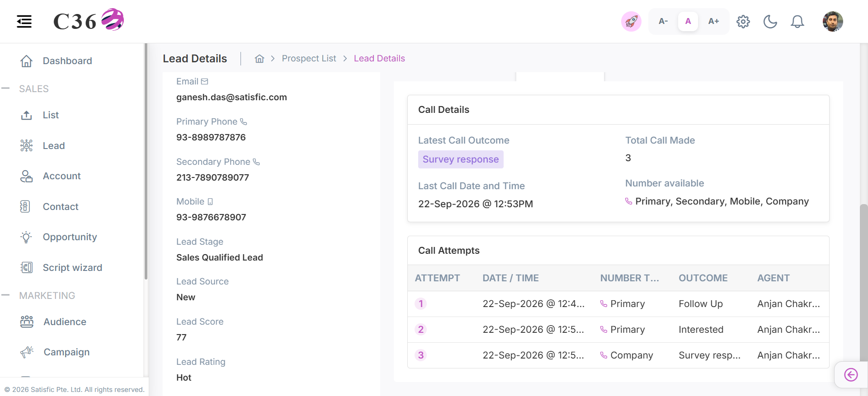The width and height of the screenshot is (868, 396).
Task: Open the user profile avatar
Action: (x=833, y=21)
